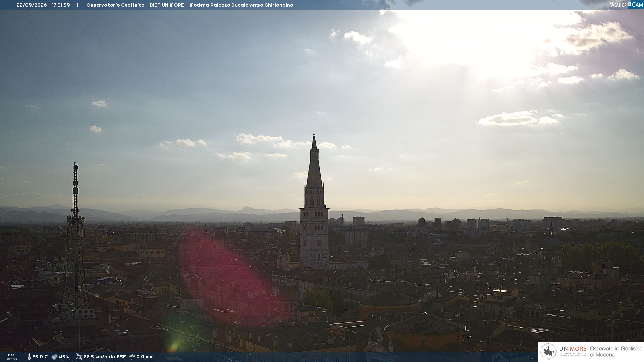The image size is (644, 362).
Task: Click the 0.0 mm rainfall value
Action: pos(145,357)
